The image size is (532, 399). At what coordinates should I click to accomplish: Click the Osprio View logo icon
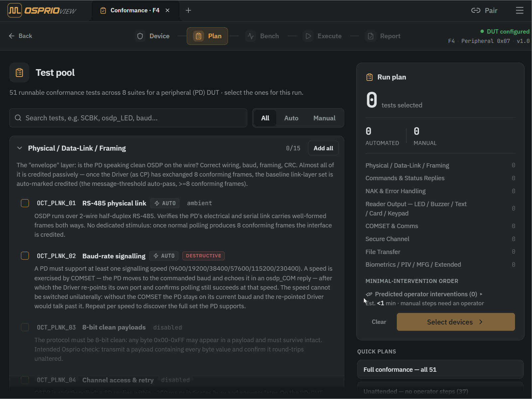point(15,10)
